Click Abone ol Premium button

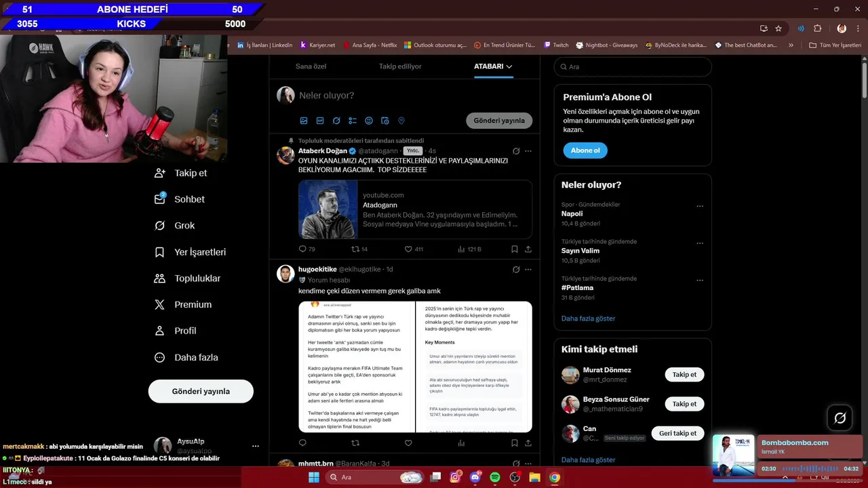pos(585,150)
